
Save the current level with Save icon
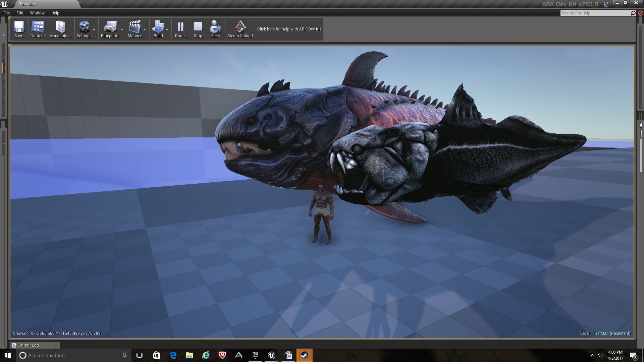point(19,29)
